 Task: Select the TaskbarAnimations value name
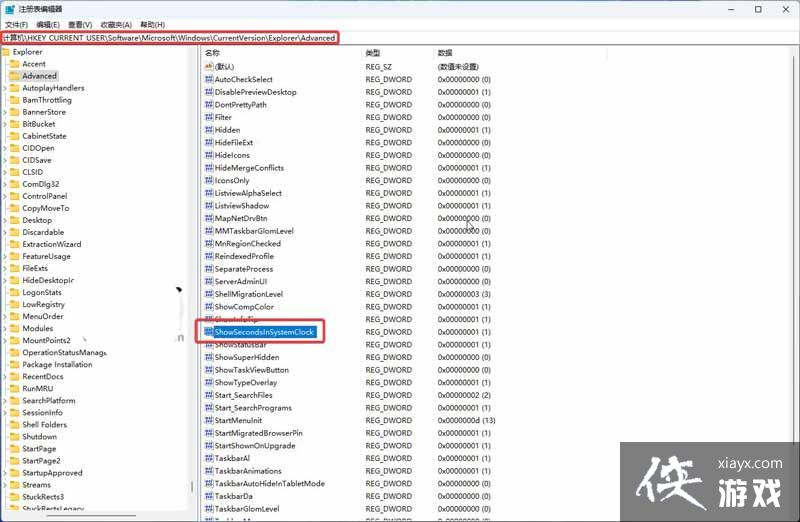[x=248, y=471]
